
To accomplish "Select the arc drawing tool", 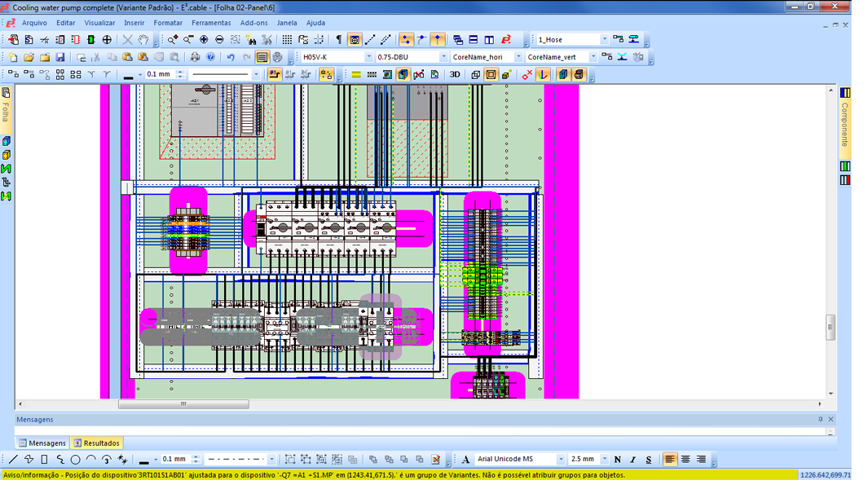I will (x=90, y=459).
